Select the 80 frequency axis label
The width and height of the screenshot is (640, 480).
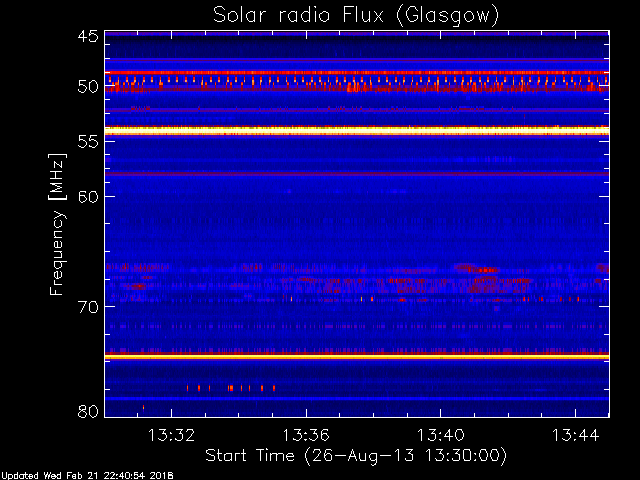[88, 411]
